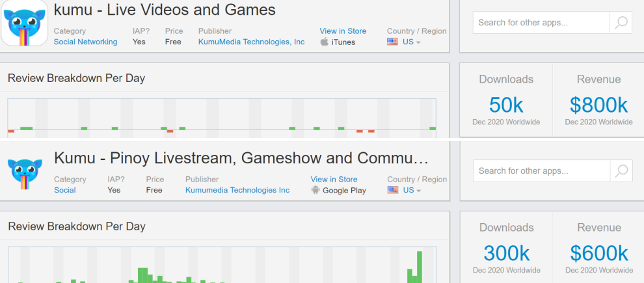The width and height of the screenshot is (644, 283).
Task: Click the US flag in the iOS app header
Action: tap(392, 42)
